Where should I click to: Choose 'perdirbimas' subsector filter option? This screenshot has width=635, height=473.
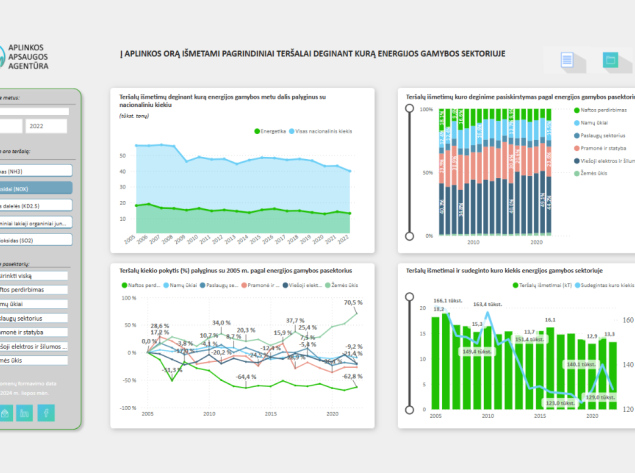(x=34, y=290)
